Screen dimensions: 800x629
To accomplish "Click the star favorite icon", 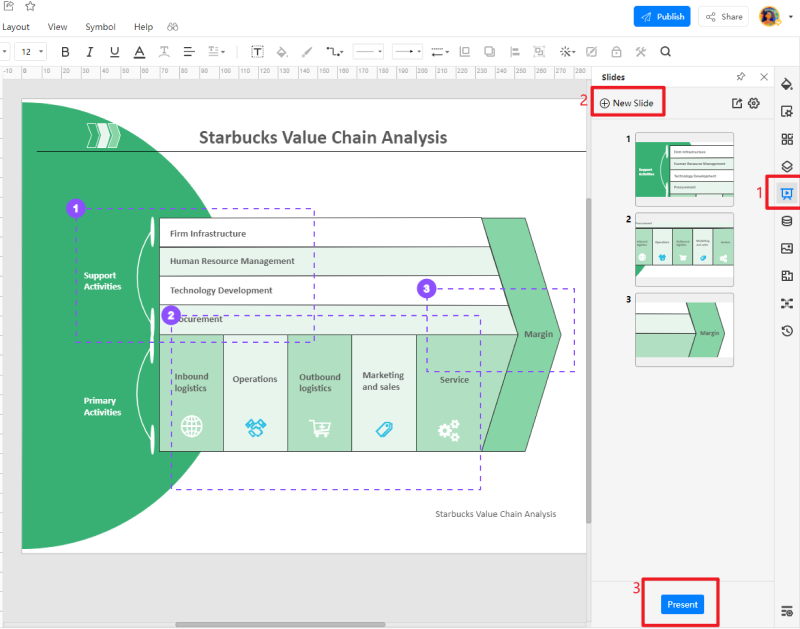I will pyautogui.click(x=30, y=6).
